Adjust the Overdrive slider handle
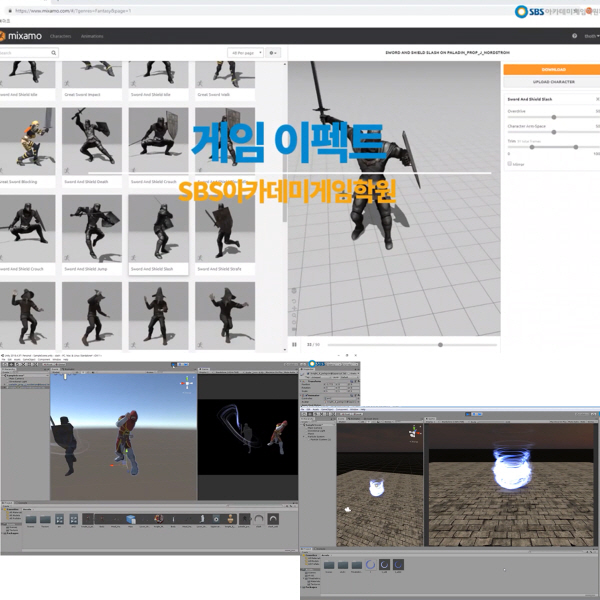Viewport: 600px width, 600px height. (x=553, y=117)
